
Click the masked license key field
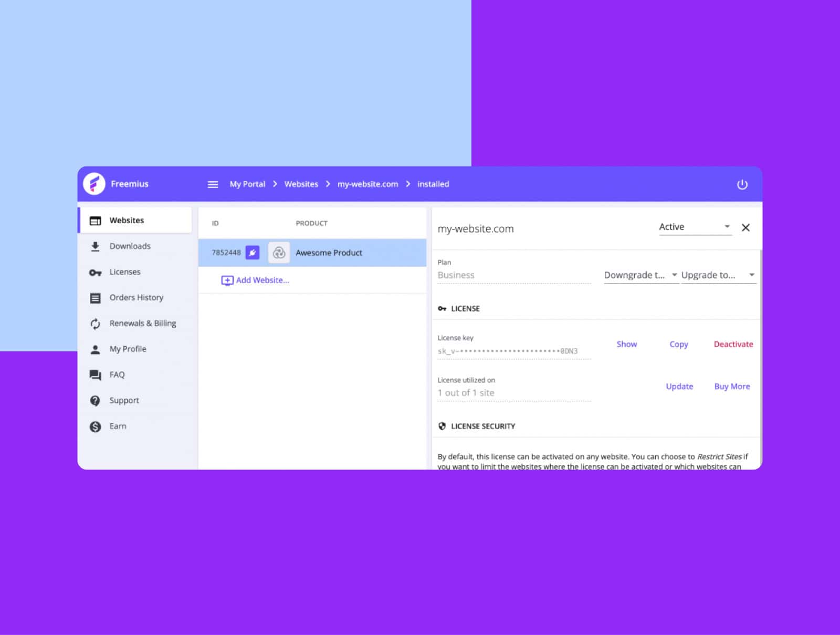click(x=514, y=351)
